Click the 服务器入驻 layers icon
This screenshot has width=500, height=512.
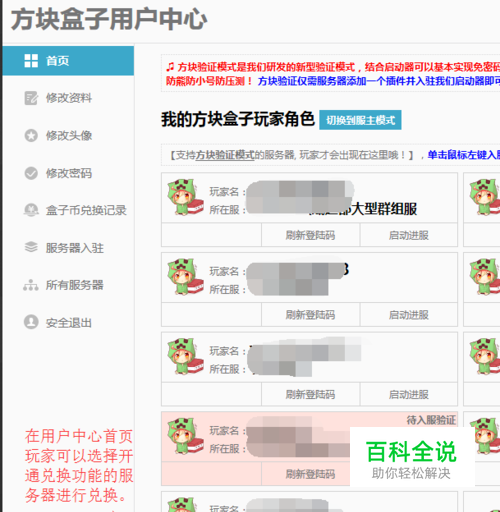31,247
